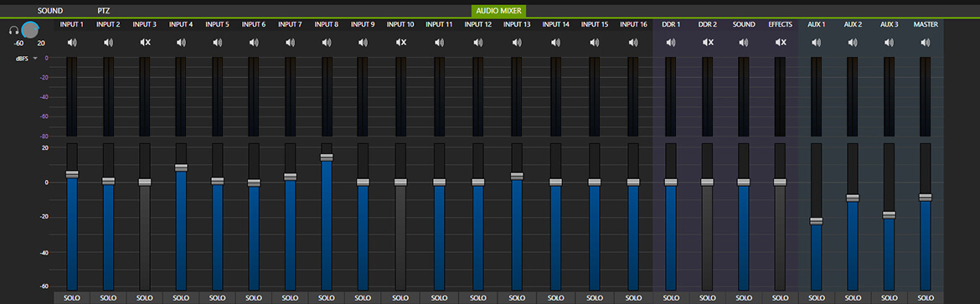This screenshot has width=980, height=304.
Task: Solo the DDR 2 channel
Action: click(708, 298)
